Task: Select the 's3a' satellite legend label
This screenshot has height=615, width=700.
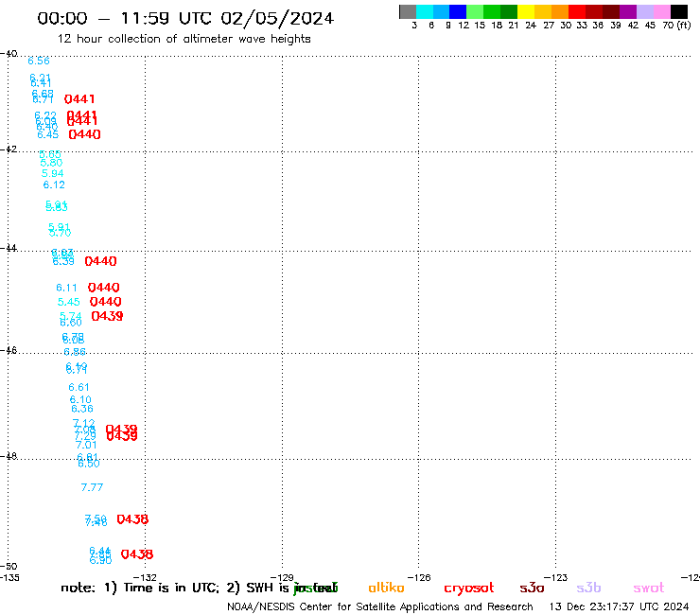Action: [532, 588]
